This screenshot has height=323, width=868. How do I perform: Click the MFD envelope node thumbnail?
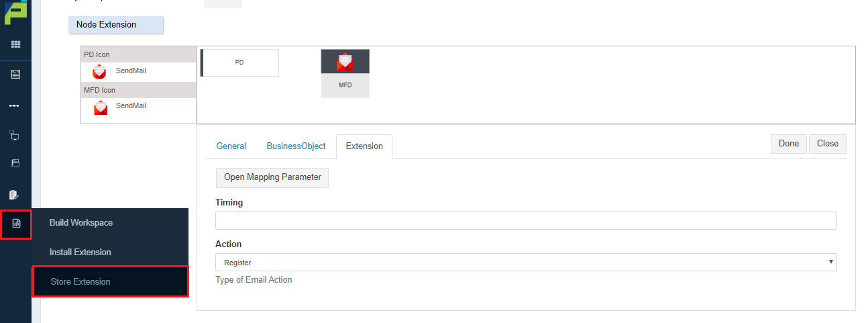point(345,73)
